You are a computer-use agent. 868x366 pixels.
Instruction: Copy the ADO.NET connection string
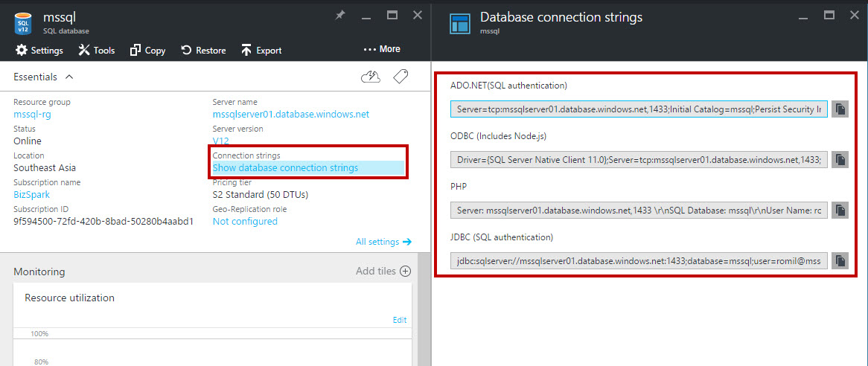[840, 109]
